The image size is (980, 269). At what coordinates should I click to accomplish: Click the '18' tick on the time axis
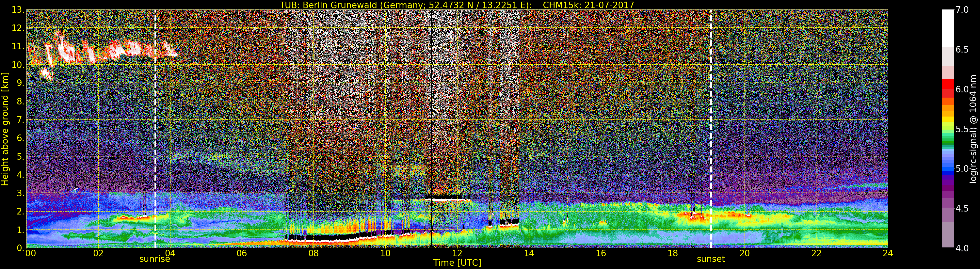click(673, 253)
